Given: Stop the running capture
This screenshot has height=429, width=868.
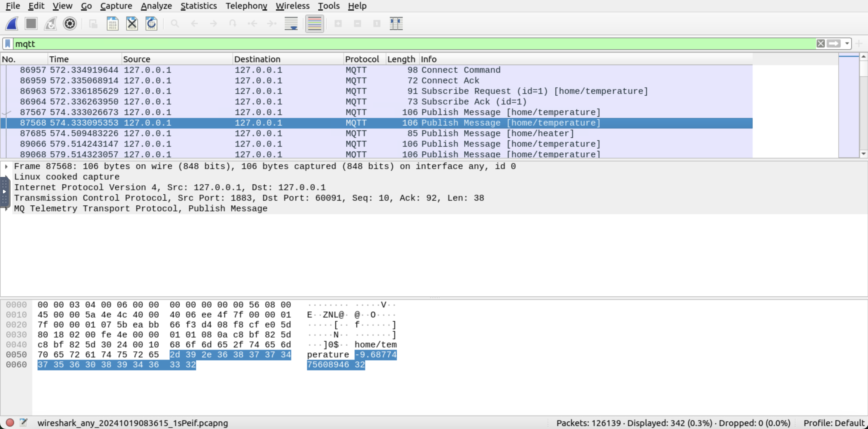Looking at the screenshot, I should (x=31, y=23).
